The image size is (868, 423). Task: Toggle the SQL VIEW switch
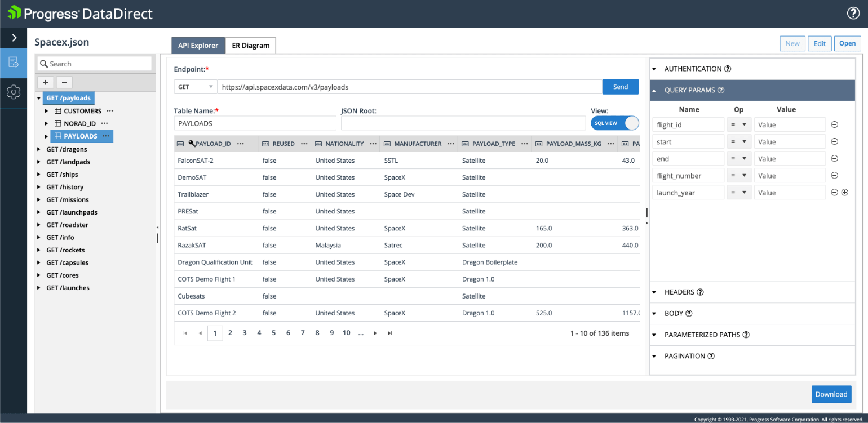614,123
